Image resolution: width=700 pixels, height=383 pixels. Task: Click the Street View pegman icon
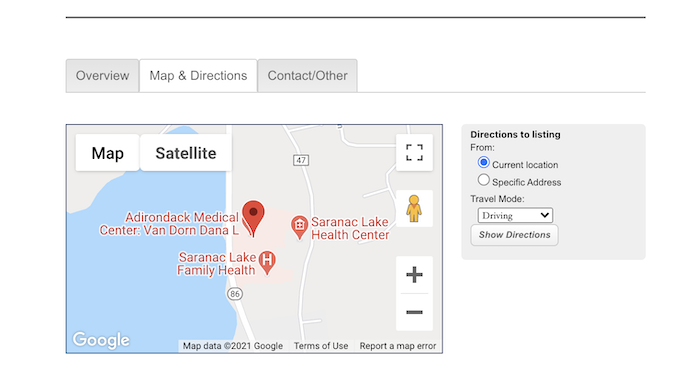(414, 208)
